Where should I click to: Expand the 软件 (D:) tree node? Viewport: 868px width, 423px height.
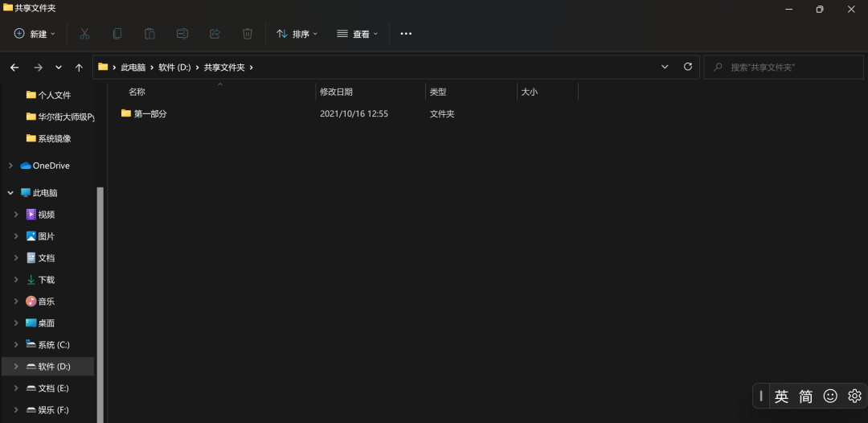(16, 367)
